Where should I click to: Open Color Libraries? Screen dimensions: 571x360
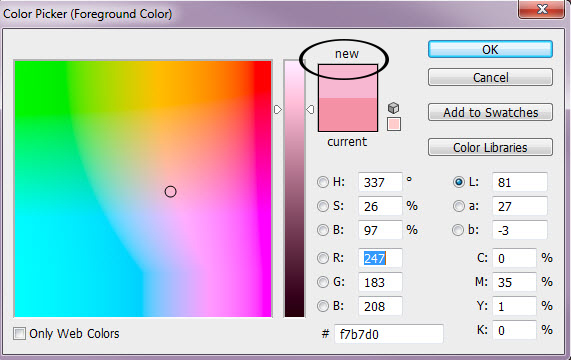point(490,147)
